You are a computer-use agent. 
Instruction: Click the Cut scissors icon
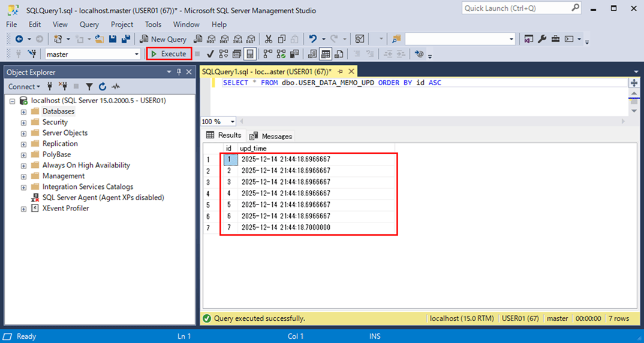(x=268, y=39)
